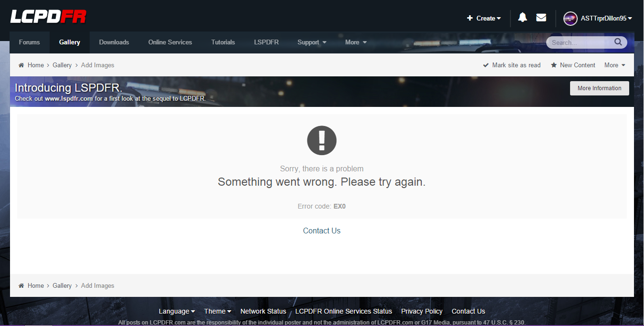Screen dimensions: 644x326
Task: Expand the More navigation menu
Action: [x=356, y=42]
